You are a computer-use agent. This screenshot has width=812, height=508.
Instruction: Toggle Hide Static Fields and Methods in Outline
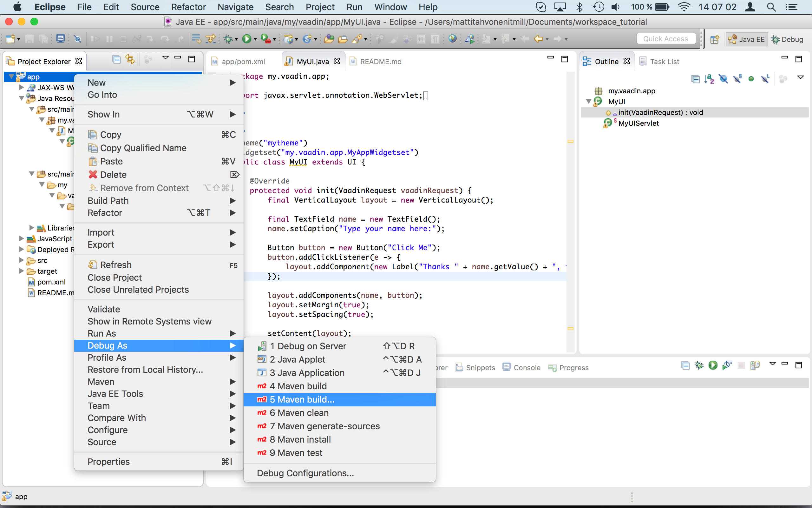(737, 79)
